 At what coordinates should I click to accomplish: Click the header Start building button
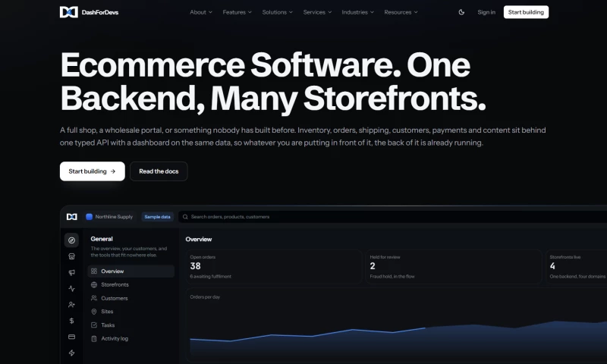(x=526, y=12)
